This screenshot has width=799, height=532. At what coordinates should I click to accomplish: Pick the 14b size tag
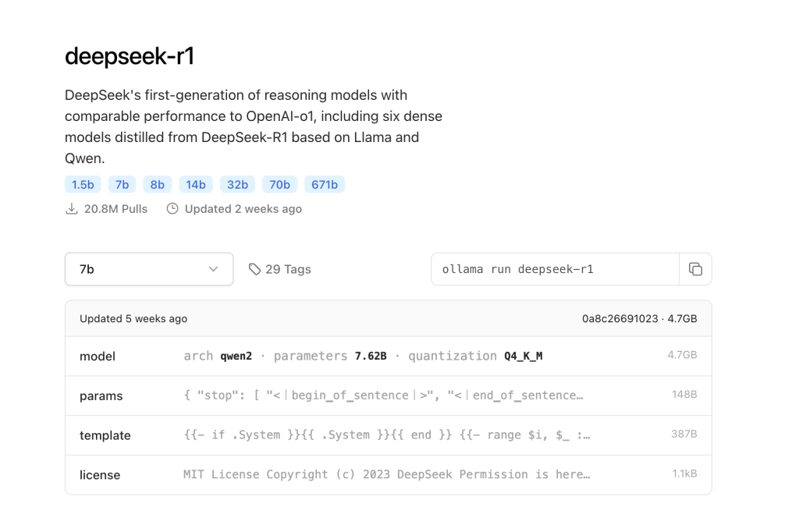tap(196, 185)
